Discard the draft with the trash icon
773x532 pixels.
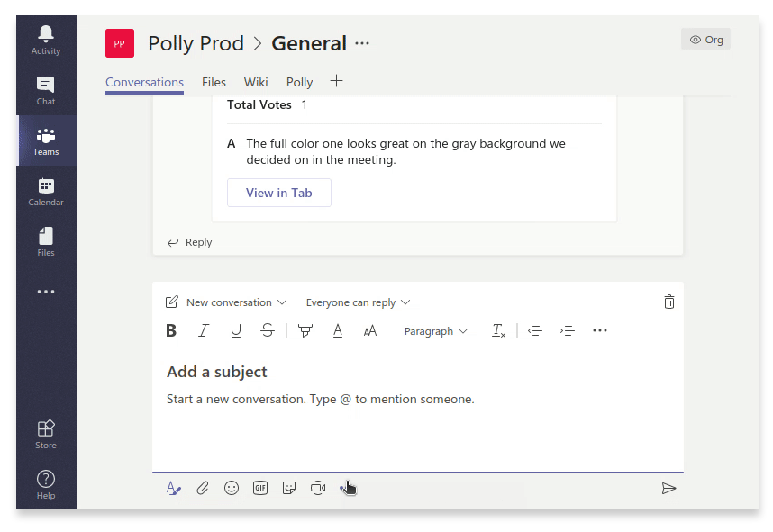[668, 302]
